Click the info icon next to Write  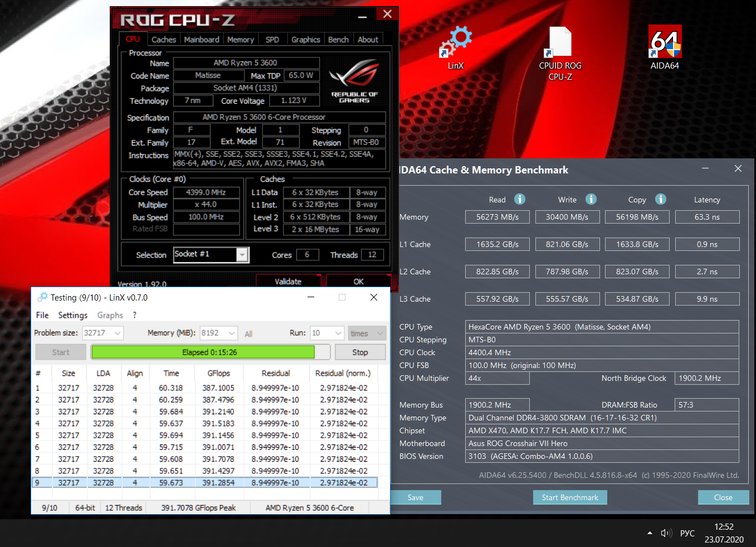coord(591,199)
